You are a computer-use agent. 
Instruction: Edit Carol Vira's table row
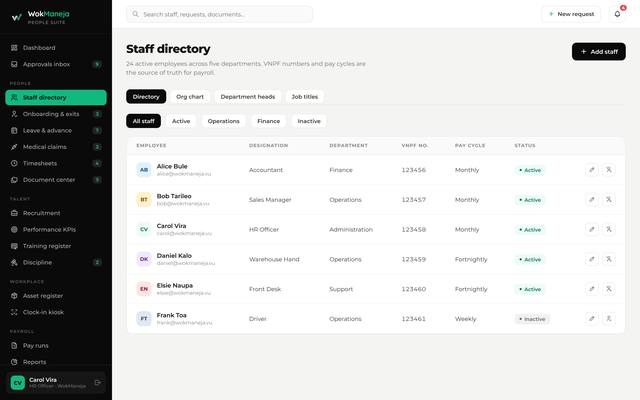tap(592, 229)
